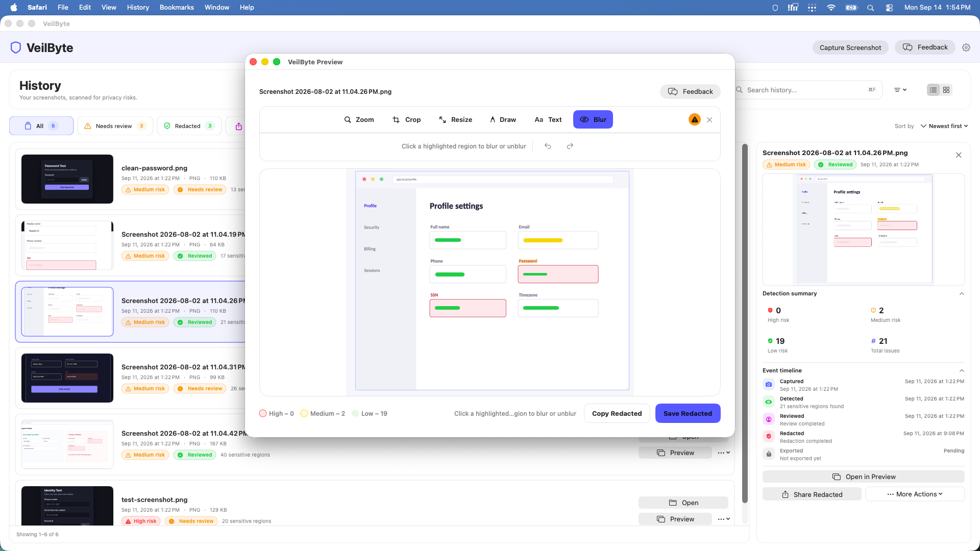The height and width of the screenshot is (551, 980).
Task: Open settings gear in VeilByte header
Action: [x=966, y=47]
